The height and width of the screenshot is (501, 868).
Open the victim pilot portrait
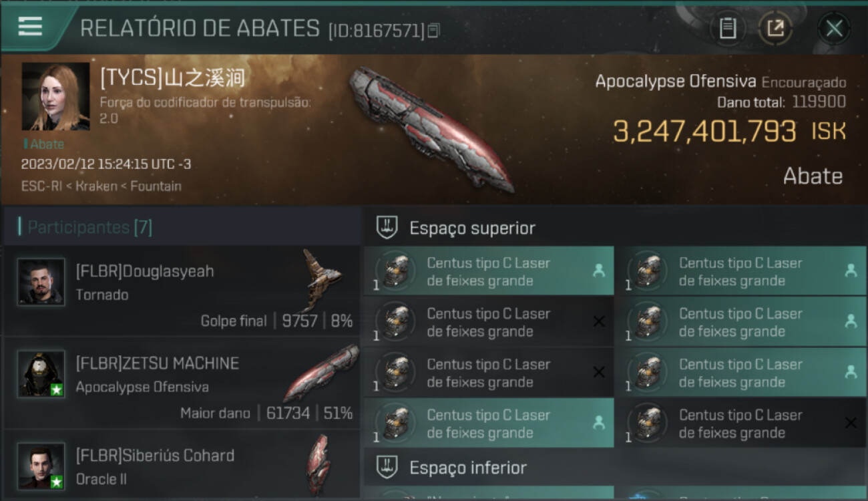55,97
